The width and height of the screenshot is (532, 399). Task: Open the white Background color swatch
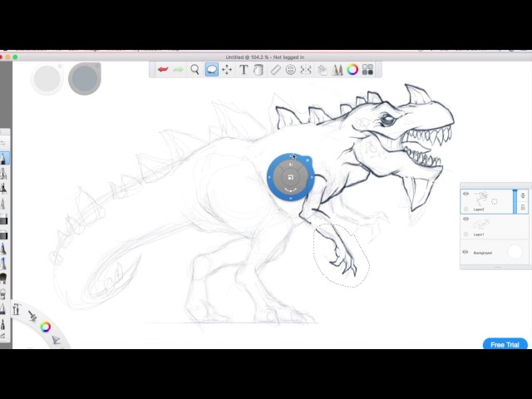click(515, 252)
